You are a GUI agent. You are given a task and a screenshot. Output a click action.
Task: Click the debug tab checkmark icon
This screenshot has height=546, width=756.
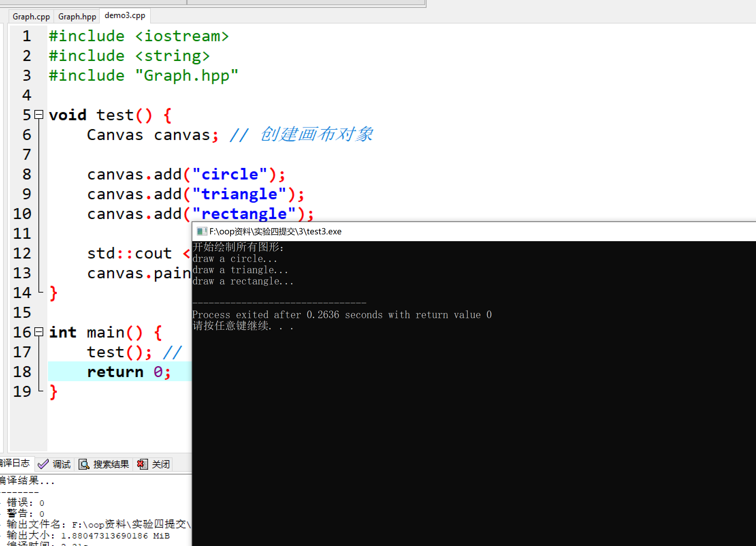tap(43, 464)
